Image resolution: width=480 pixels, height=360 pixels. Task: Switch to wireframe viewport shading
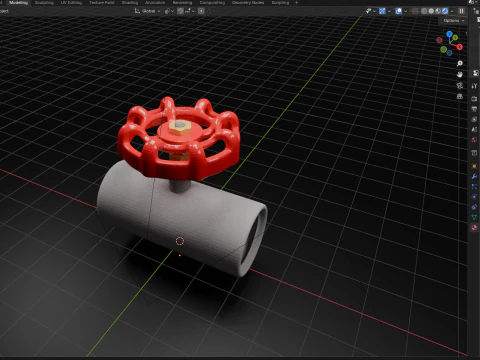(424, 11)
